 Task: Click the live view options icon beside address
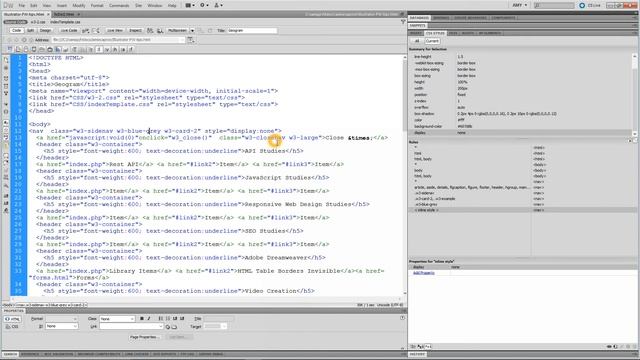click(x=191, y=40)
